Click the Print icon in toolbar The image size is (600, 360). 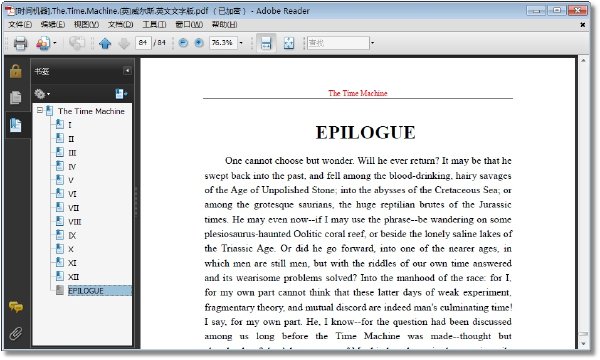20,43
